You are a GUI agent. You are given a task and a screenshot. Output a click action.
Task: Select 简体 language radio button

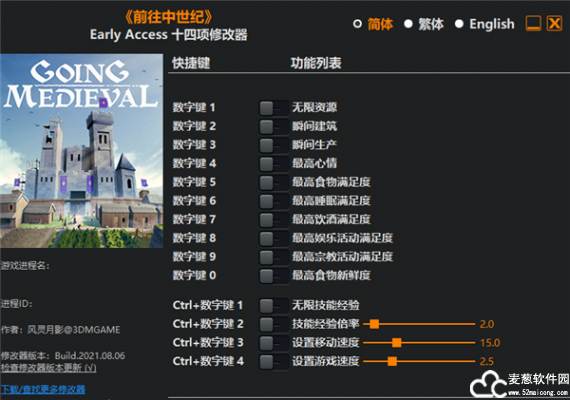pyautogui.click(x=357, y=24)
